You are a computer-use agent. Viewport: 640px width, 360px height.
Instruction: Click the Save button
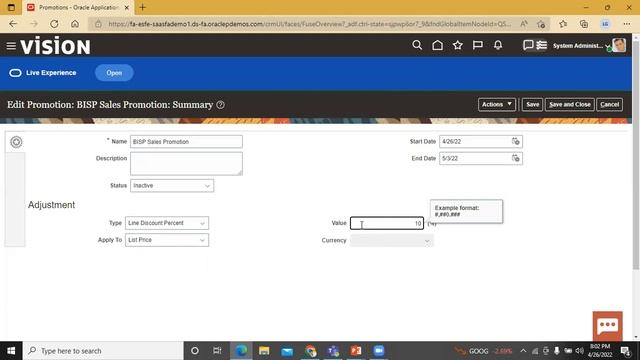pos(532,104)
